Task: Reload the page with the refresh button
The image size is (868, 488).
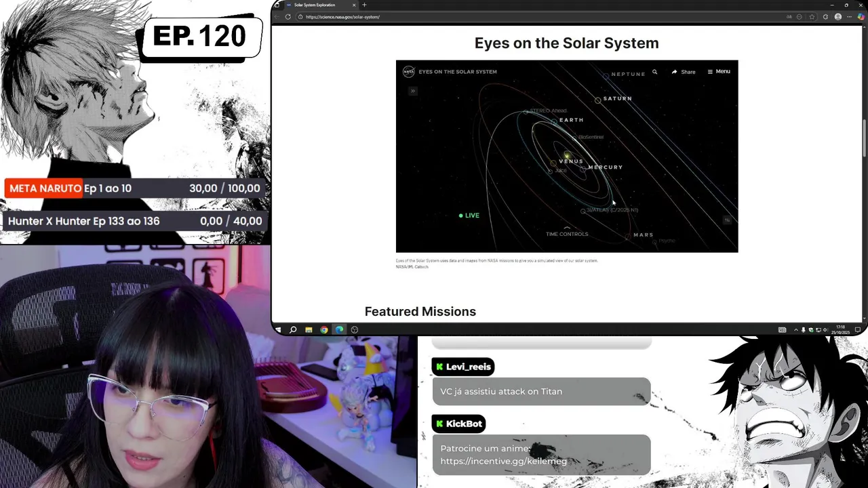Action: click(x=288, y=17)
